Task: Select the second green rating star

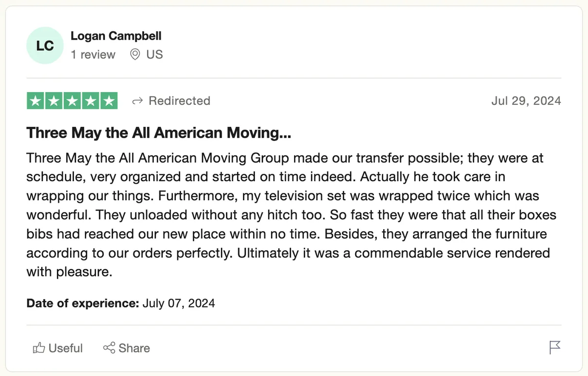Action: [x=54, y=101]
